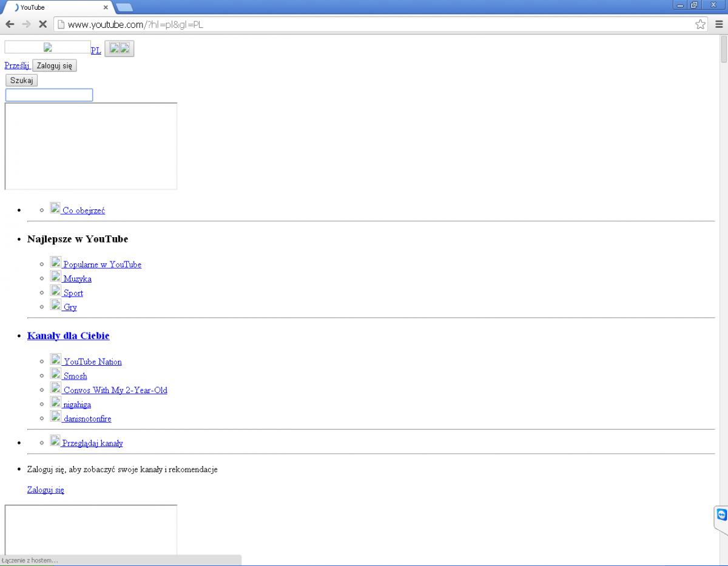Click the broken YouTube logo image
The height and width of the screenshot is (566, 728).
point(47,47)
